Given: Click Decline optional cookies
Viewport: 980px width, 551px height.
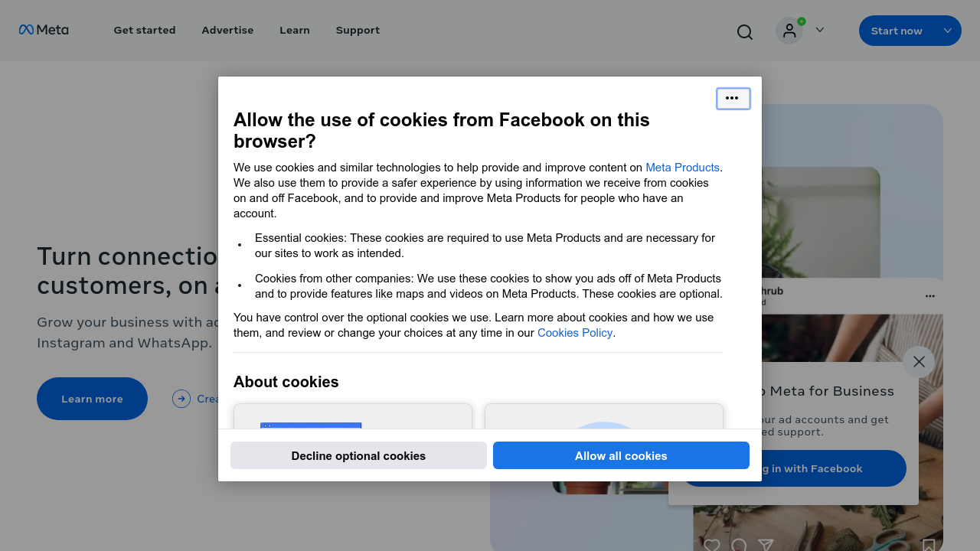Looking at the screenshot, I should coord(358,455).
